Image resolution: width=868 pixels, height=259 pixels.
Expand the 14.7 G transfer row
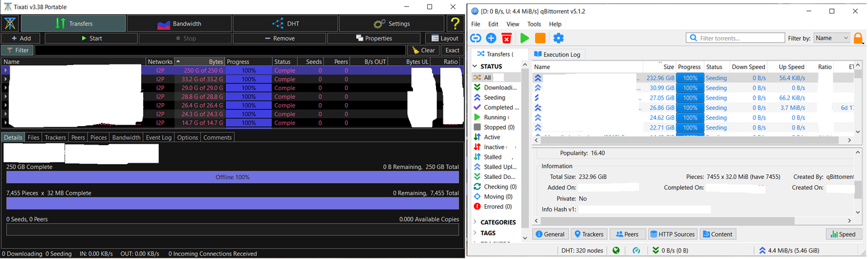coord(6,123)
